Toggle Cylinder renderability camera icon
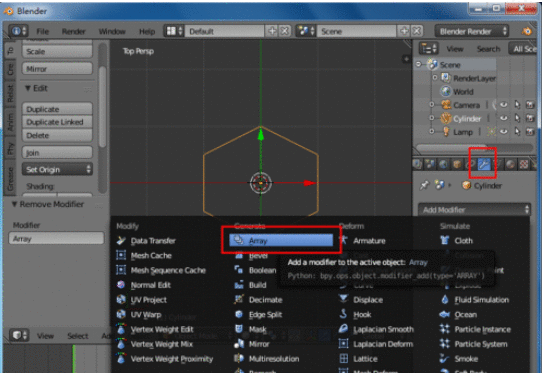543x373 pixels. (x=530, y=118)
